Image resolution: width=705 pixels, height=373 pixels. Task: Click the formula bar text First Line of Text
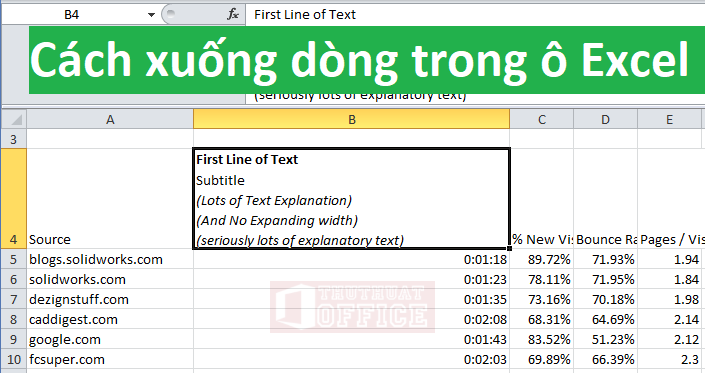[305, 14]
